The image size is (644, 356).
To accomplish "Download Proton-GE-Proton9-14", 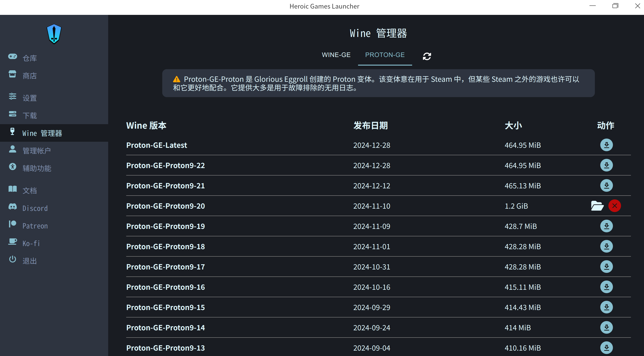I will (606, 328).
